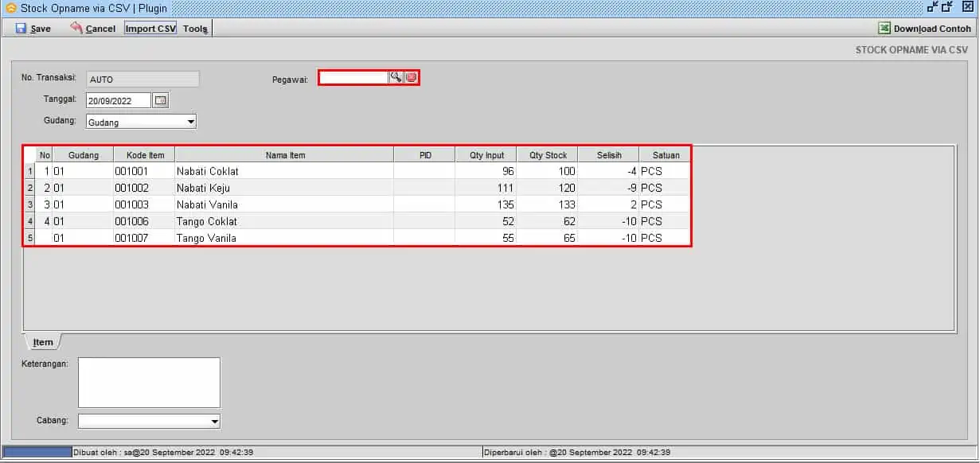Image resolution: width=980 pixels, height=463 pixels.
Task: Click the Selisih column header
Action: [609, 155]
